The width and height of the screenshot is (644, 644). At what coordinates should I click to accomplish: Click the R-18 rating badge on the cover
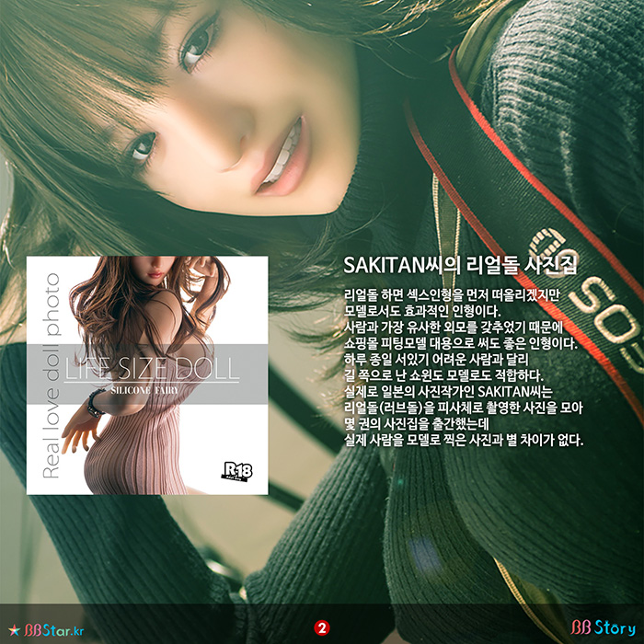(236, 471)
